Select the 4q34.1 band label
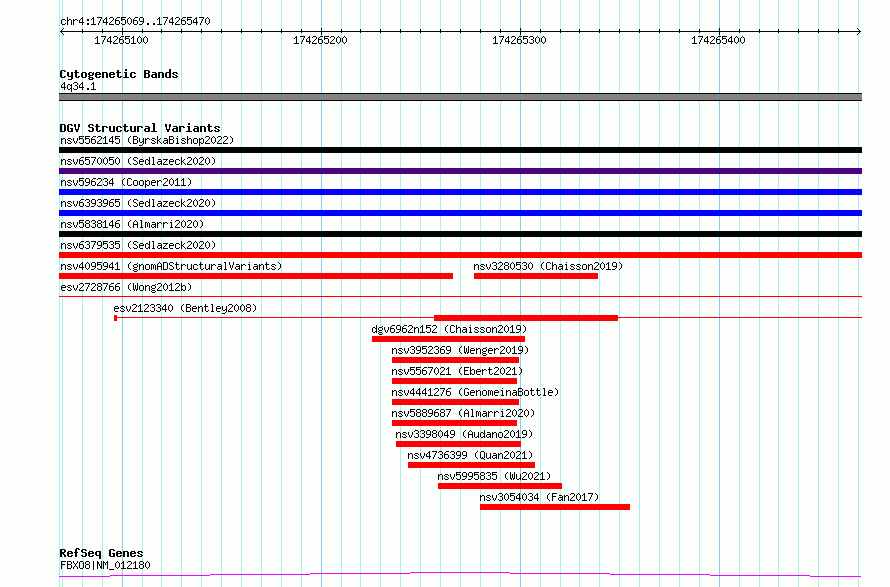890x587 pixels. tap(78, 86)
